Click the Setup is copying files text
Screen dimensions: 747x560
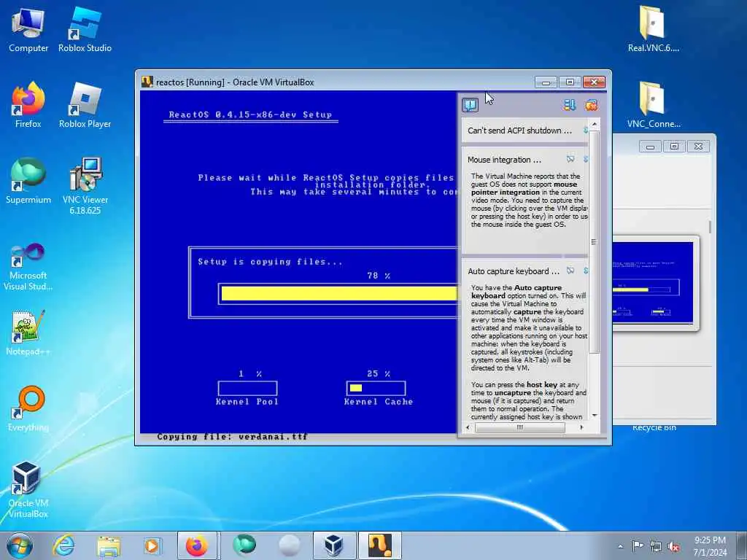(x=270, y=262)
